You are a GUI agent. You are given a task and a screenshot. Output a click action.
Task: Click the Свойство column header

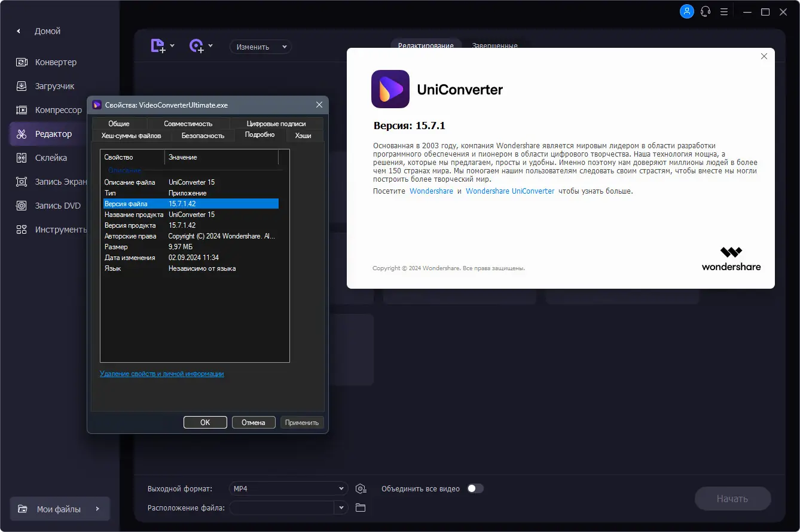[132, 157]
